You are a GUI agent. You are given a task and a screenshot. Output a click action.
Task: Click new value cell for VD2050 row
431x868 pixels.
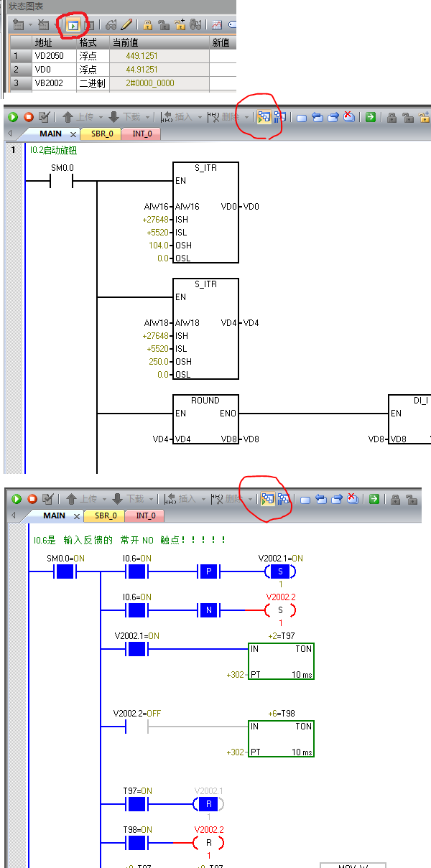223,56
